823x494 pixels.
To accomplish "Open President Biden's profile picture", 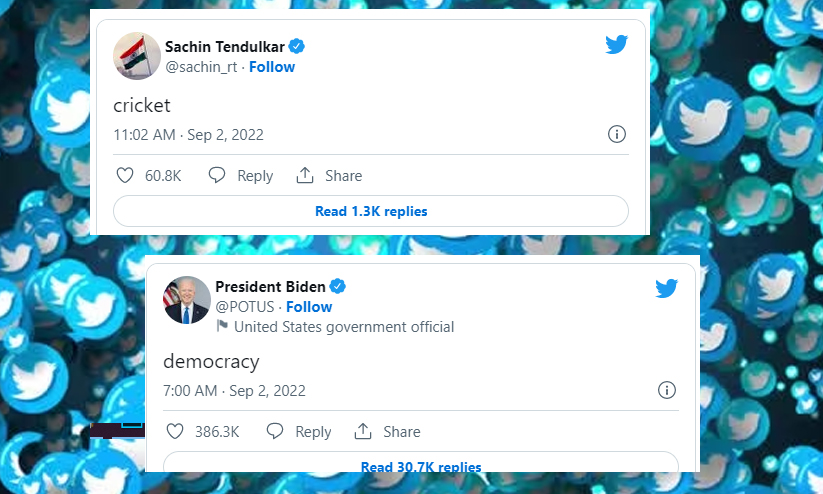I will coord(187,299).
